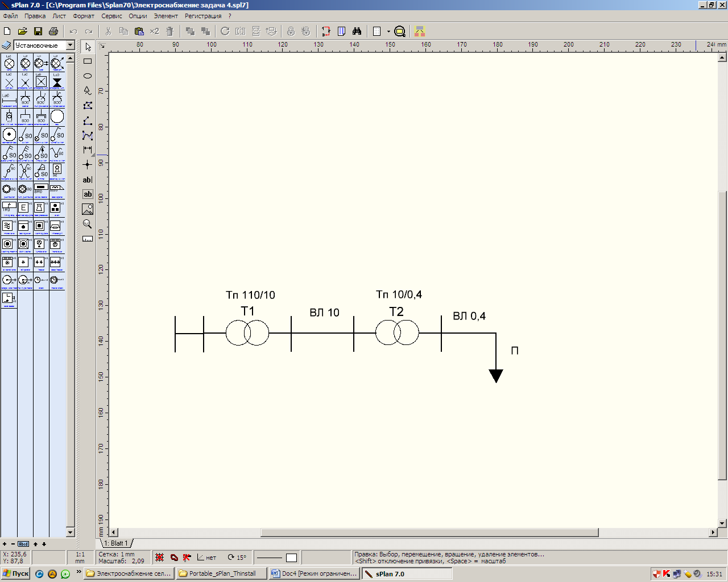728x582 pixels.
Task: Select the pointer arrow tool
Action: [x=88, y=47]
